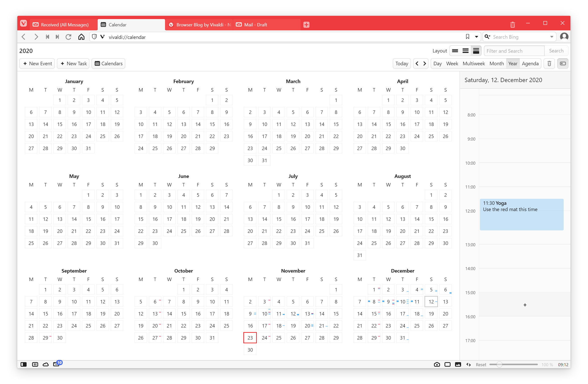
Task: Click the navigate forward arrow
Action: point(425,63)
